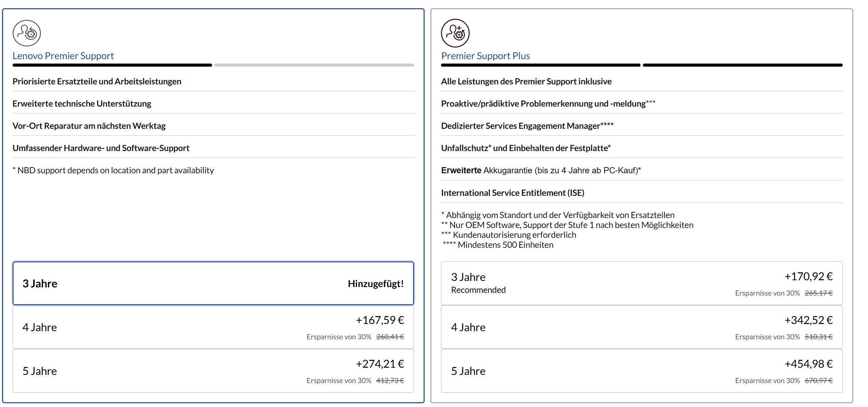868x407 pixels.
Task: Select the 3 Jahre Premier Support option
Action: click(x=213, y=283)
